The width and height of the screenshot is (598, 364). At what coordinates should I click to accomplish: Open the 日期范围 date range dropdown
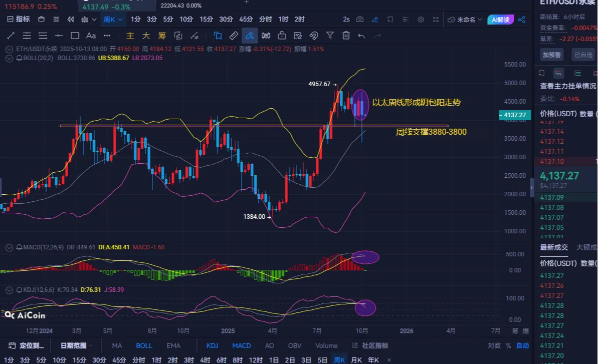pyautogui.click(x=76, y=345)
